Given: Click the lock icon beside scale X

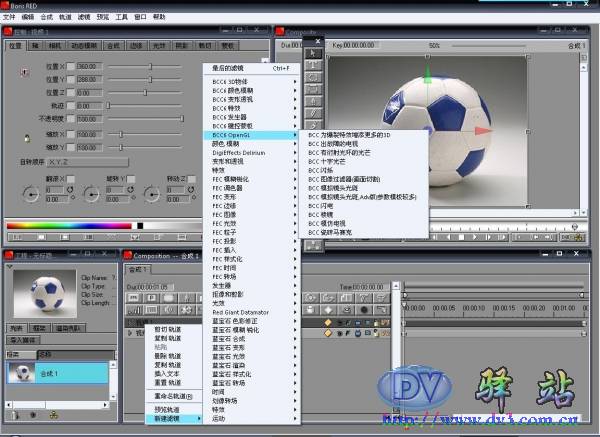Looking at the screenshot, I should [27, 138].
